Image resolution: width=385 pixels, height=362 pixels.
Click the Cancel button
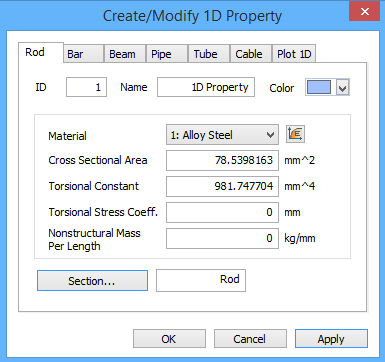[250, 339]
